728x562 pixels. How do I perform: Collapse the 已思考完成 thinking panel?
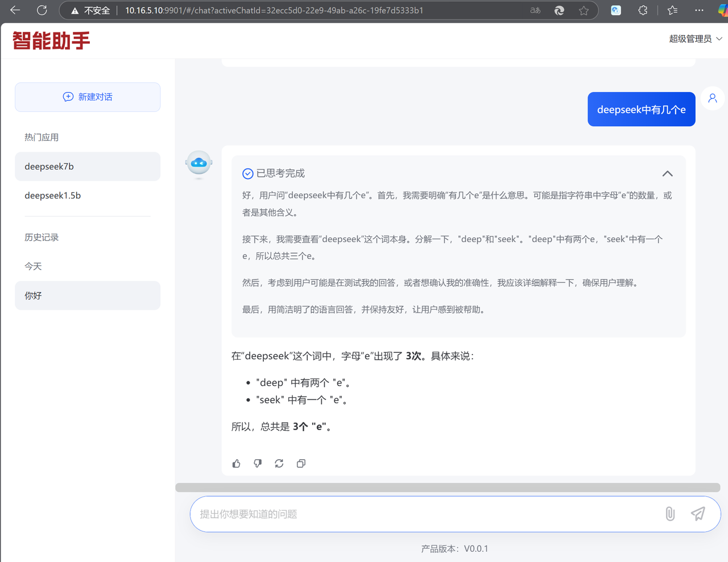668,173
